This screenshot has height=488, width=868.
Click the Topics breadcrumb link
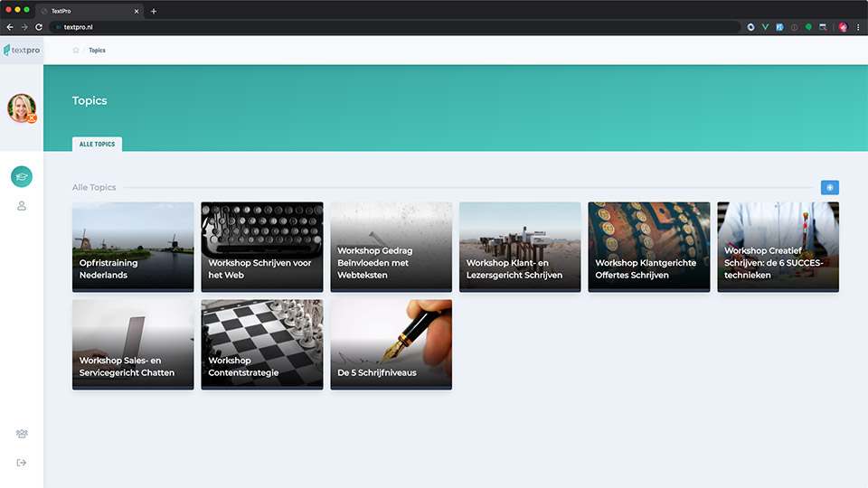coord(97,51)
